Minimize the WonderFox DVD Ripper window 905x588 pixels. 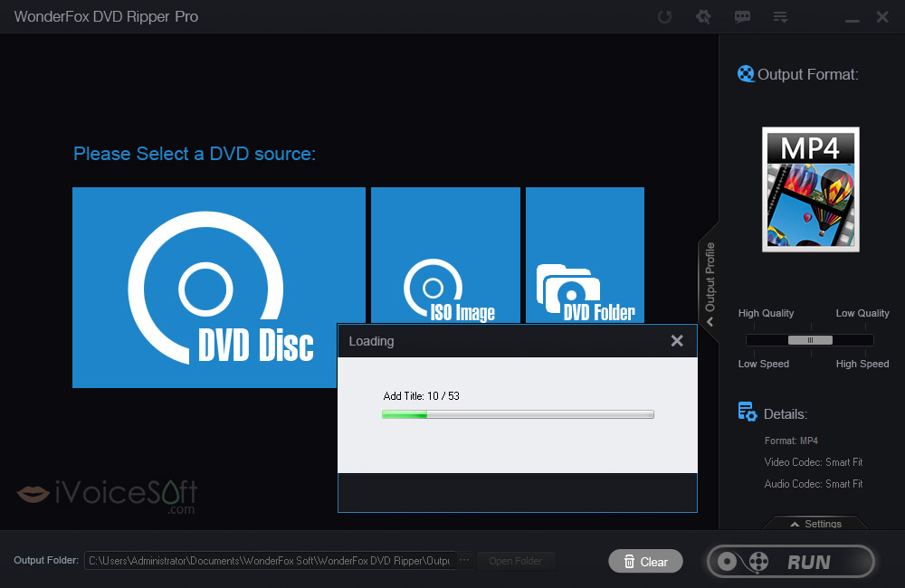pos(852,20)
